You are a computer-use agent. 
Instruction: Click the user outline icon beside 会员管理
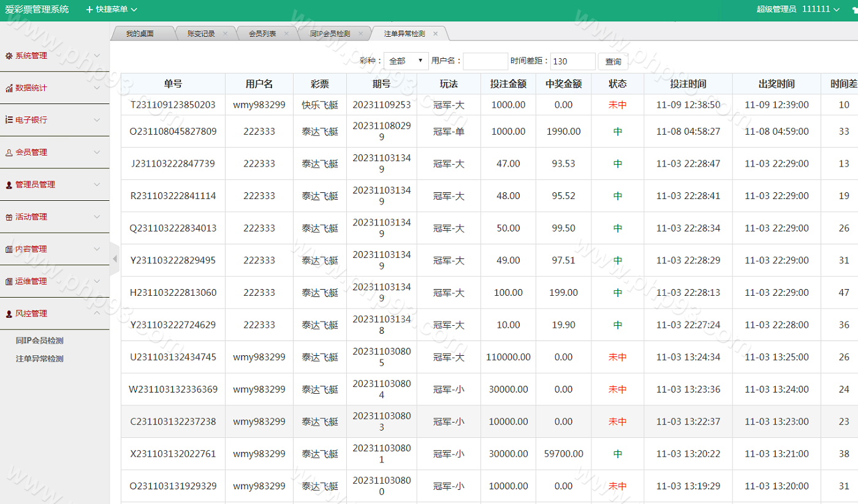[x=9, y=152]
